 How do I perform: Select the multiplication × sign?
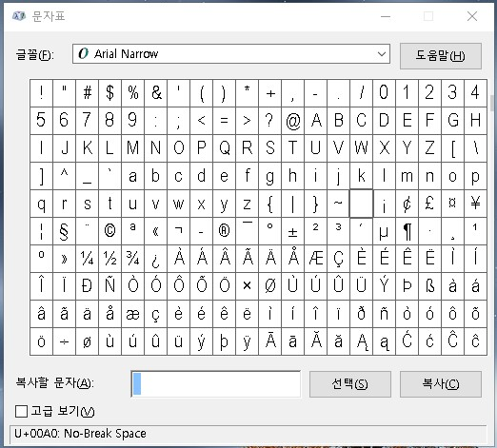247,286
